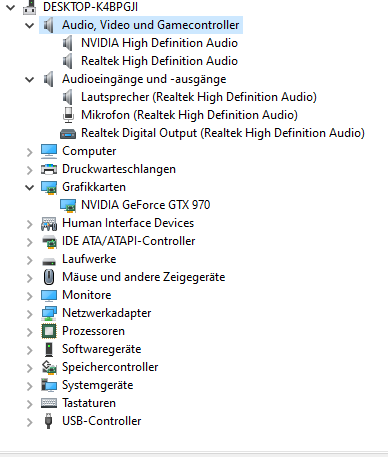Expand the Human Interface Devices category
388x457 pixels.
[x=30, y=224]
